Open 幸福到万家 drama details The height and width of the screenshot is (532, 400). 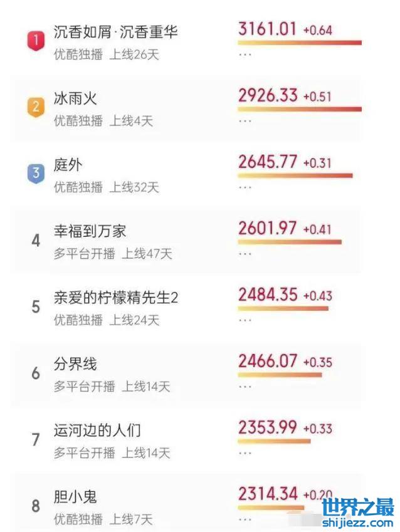[x=90, y=231]
